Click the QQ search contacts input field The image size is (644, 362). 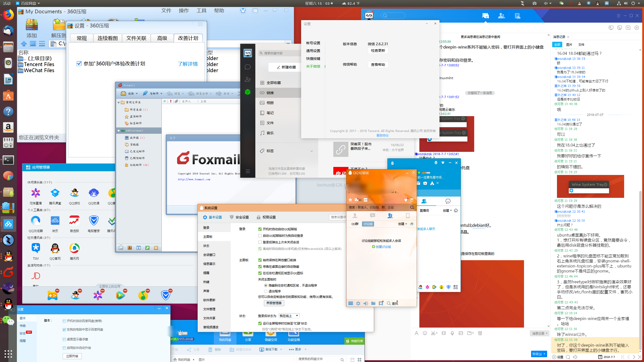coord(377,207)
